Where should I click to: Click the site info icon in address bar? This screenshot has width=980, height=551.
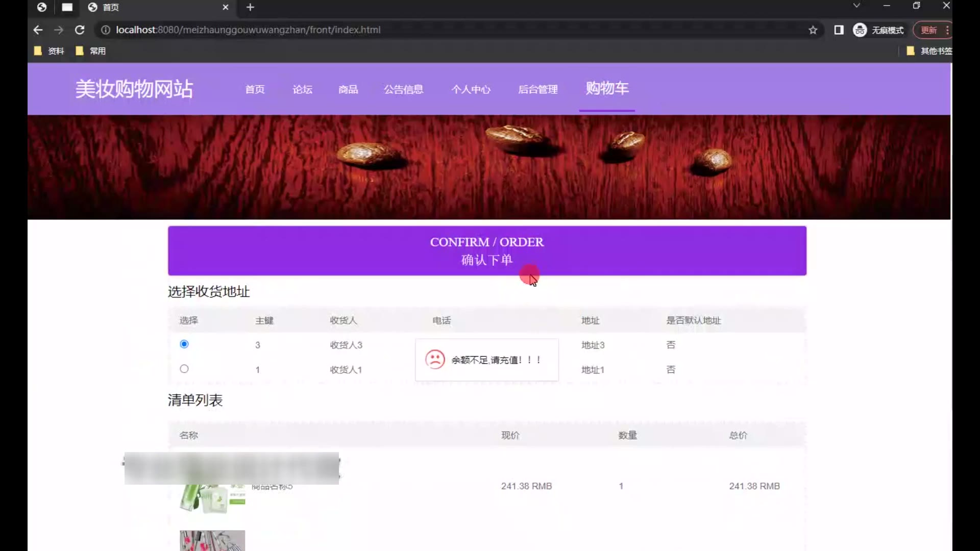click(106, 30)
